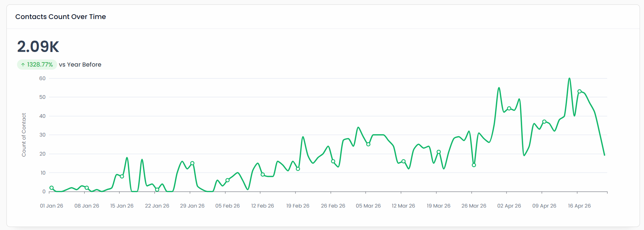The width and height of the screenshot is (644, 230).
Task: Click the 60 value on the y-axis
Action: pyautogui.click(x=42, y=78)
